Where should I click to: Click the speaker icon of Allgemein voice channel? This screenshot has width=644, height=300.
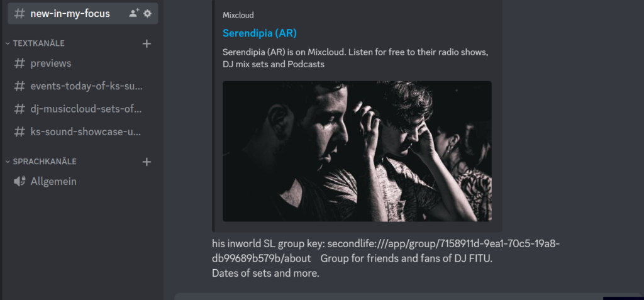click(x=19, y=181)
